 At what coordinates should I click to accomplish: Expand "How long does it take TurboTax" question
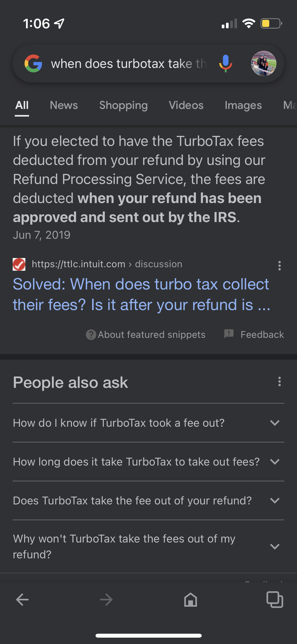point(275,462)
